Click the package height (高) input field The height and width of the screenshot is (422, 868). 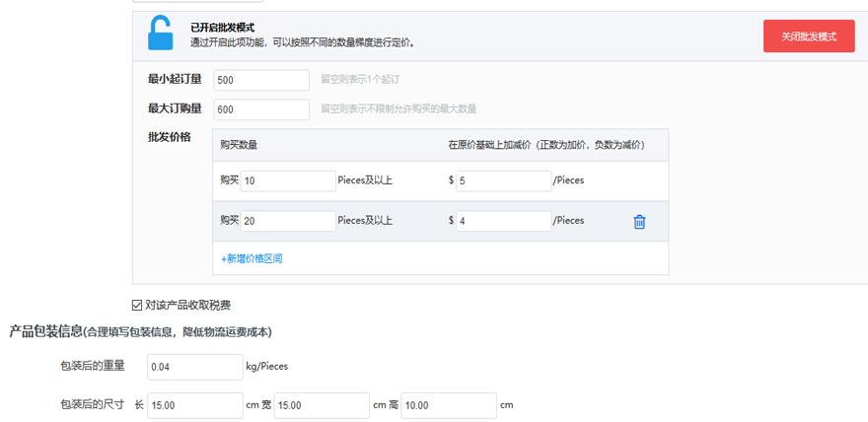coord(448,405)
